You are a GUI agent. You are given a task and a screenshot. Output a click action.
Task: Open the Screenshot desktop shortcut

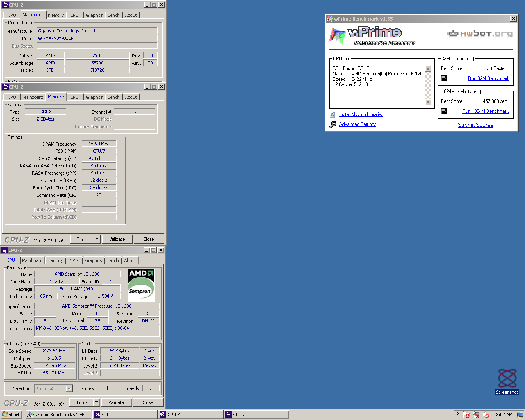point(507,381)
